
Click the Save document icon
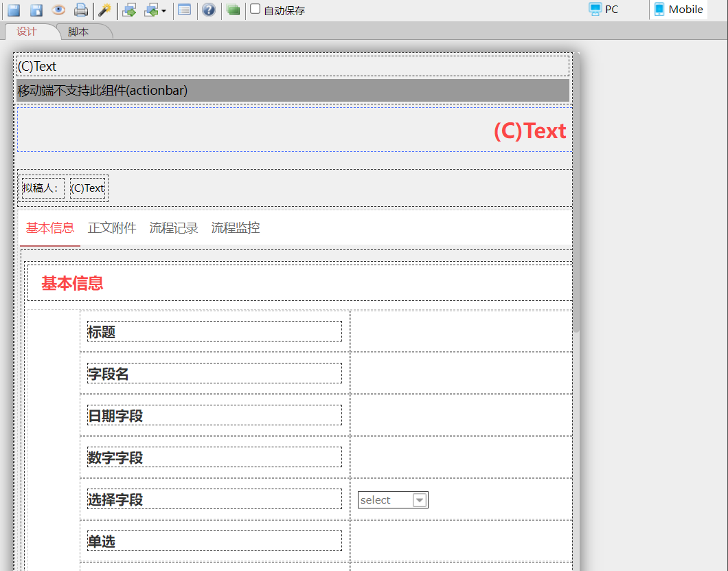click(x=12, y=10)
